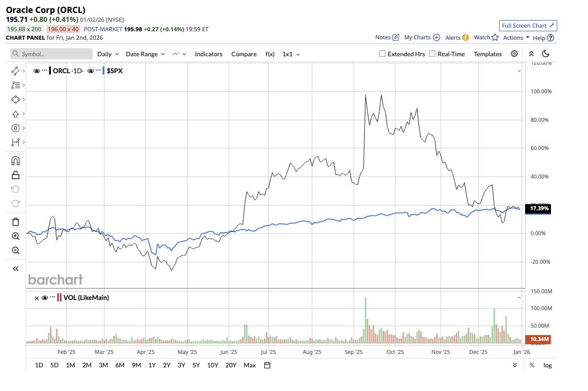The width and height of the screenshot is (588, 391).
Task: Open the 1x1 grid layout dropdown
Action: (291, 54)
